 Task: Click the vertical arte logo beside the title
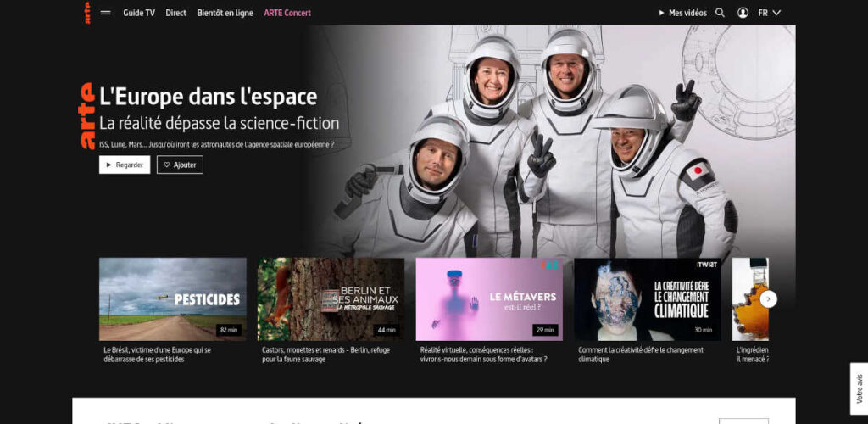point(87,115)
